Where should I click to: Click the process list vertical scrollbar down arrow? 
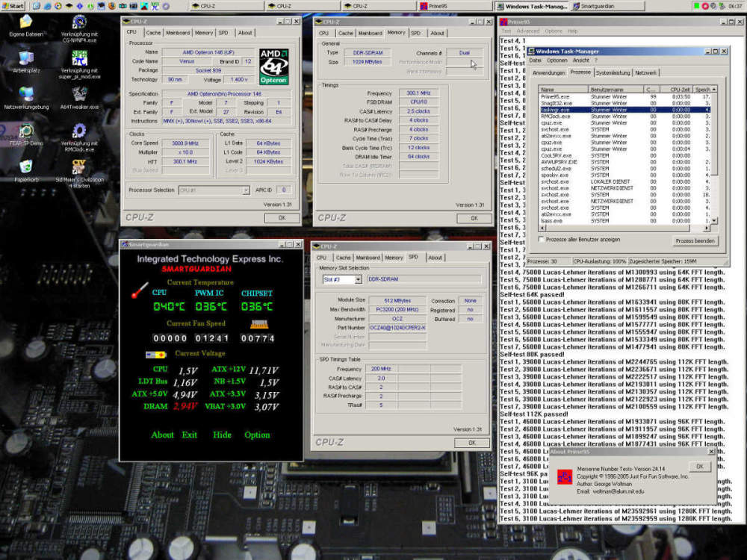(713, 221)
